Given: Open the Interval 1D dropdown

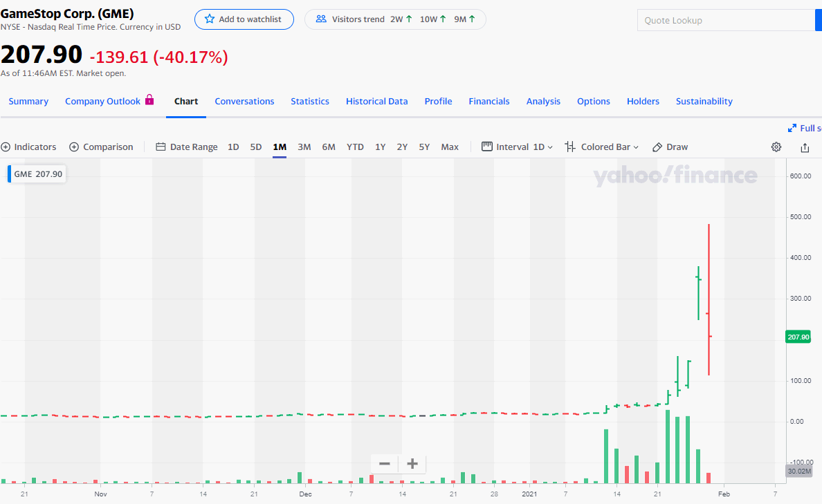Looking at the screenshot, I should [x=542, y=147].
